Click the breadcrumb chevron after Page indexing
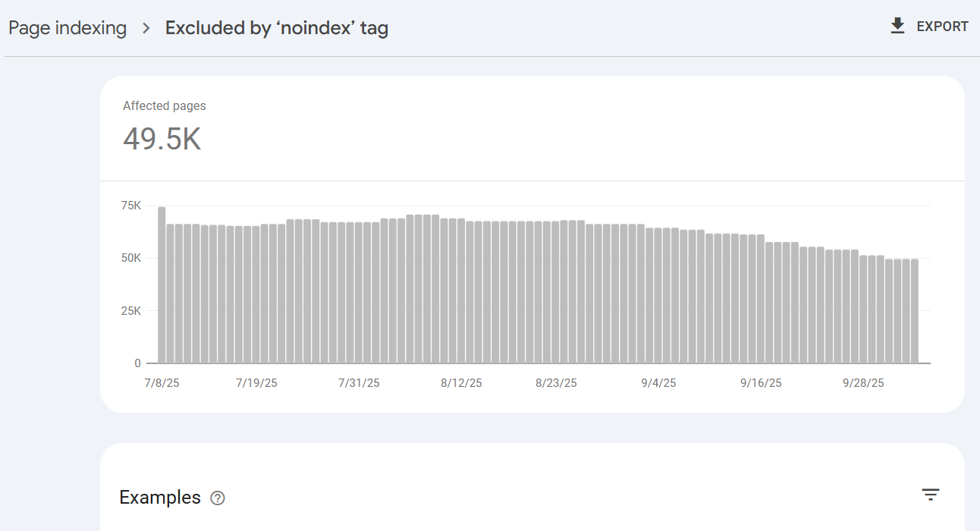The image size is (980, 531). tap(146, 29)
